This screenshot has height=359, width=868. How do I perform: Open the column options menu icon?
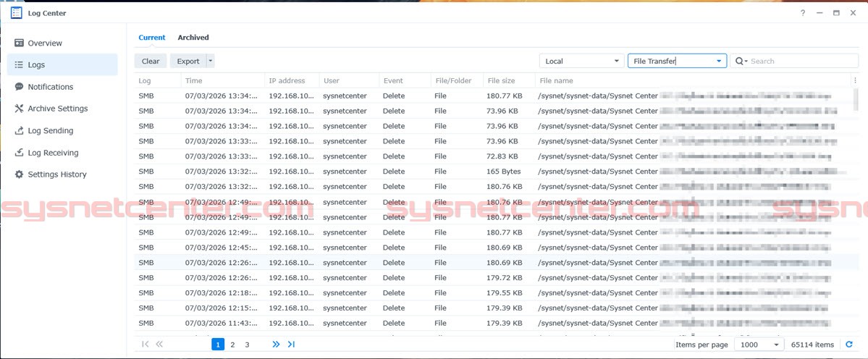pos(855,81)
